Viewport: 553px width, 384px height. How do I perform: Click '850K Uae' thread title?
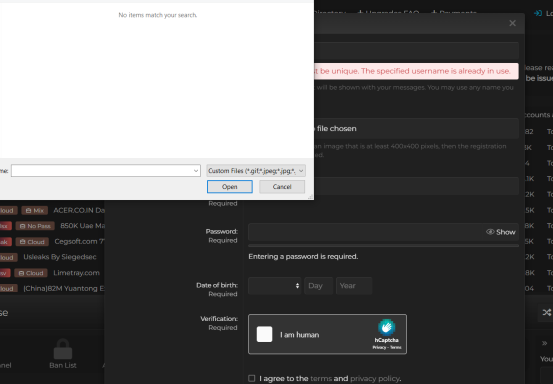click(x=82, y=226)
